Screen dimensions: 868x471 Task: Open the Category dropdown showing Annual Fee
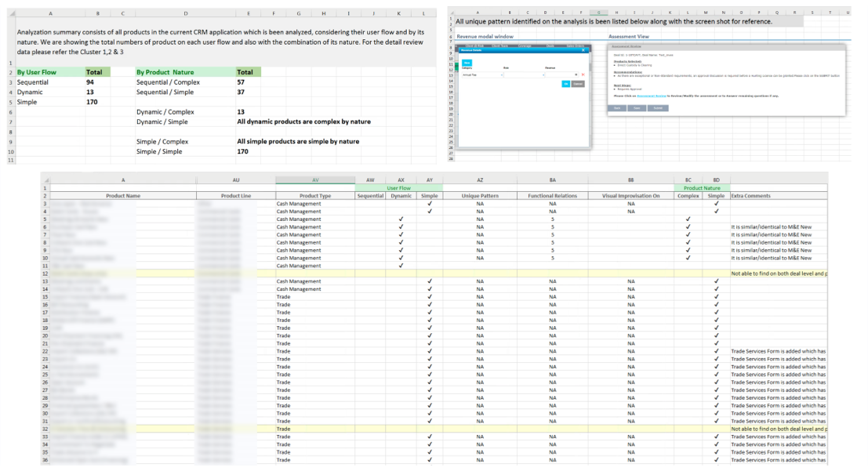[x=482, y=75]
